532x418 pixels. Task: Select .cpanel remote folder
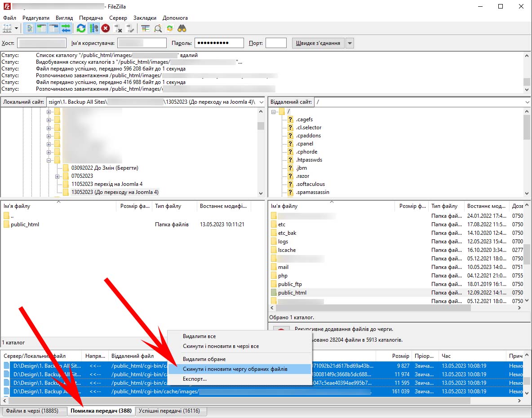[304, 144]
